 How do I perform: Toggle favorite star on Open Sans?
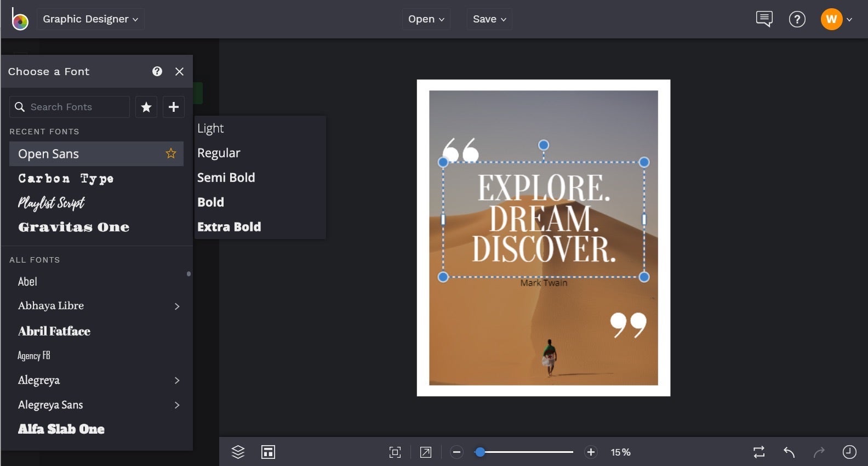pos(171,154)
